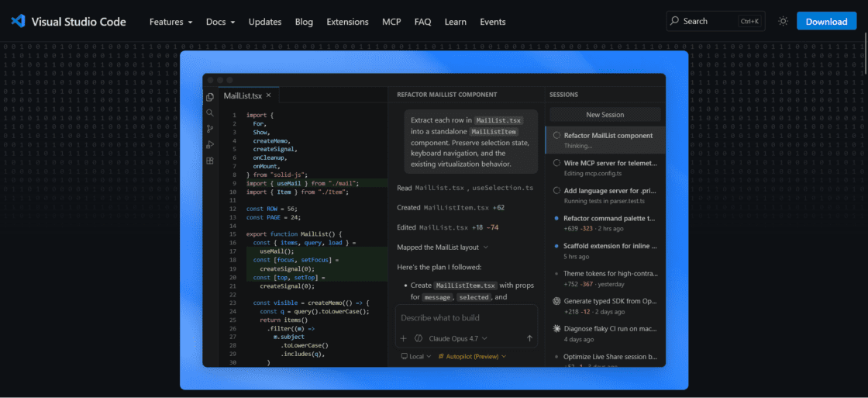Select the MailList.tsx editor tab
This screenshot has height=398, width=868.
[248, 95]
